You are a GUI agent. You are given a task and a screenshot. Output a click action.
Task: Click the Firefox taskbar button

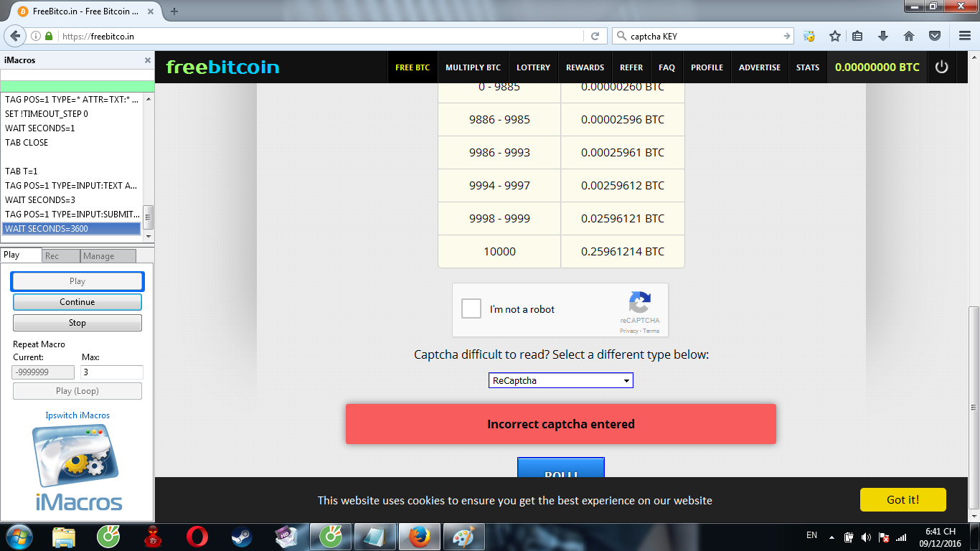(418, 536)
